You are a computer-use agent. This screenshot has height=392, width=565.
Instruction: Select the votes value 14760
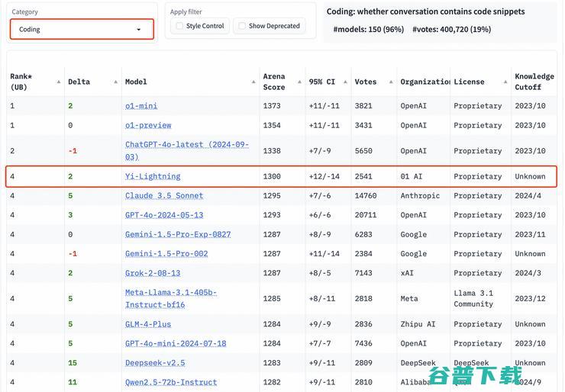(366, 196)
